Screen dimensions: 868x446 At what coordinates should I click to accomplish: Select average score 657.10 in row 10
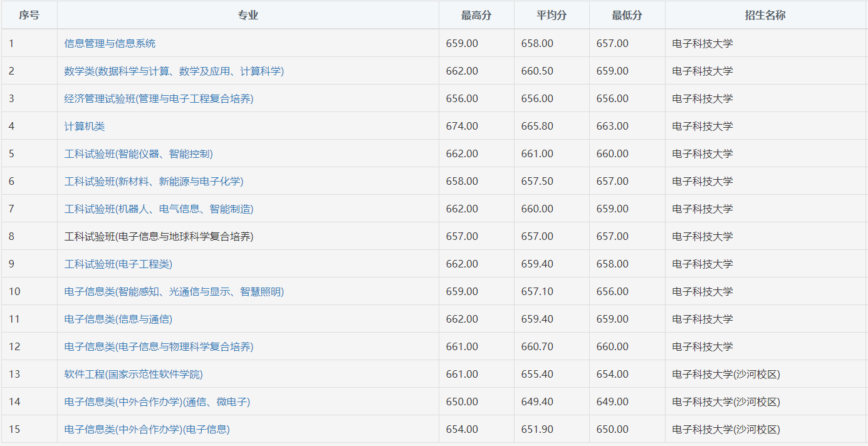point(537,291)
